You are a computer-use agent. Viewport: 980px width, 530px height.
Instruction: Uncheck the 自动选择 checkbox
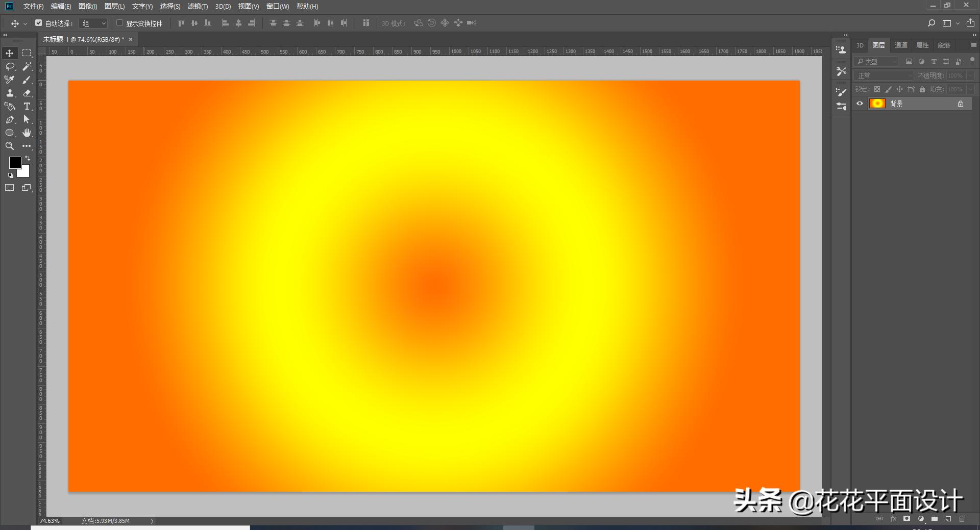(39, 23)
